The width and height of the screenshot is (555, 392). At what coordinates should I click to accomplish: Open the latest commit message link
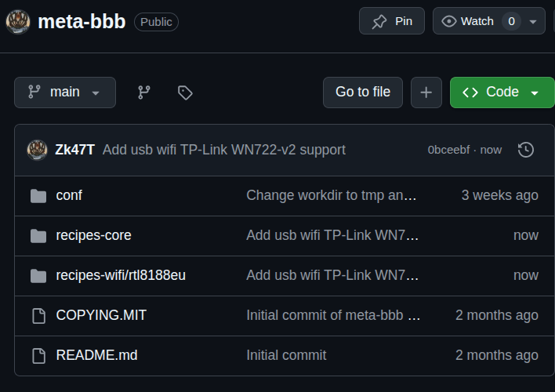[x=224, y=150]
